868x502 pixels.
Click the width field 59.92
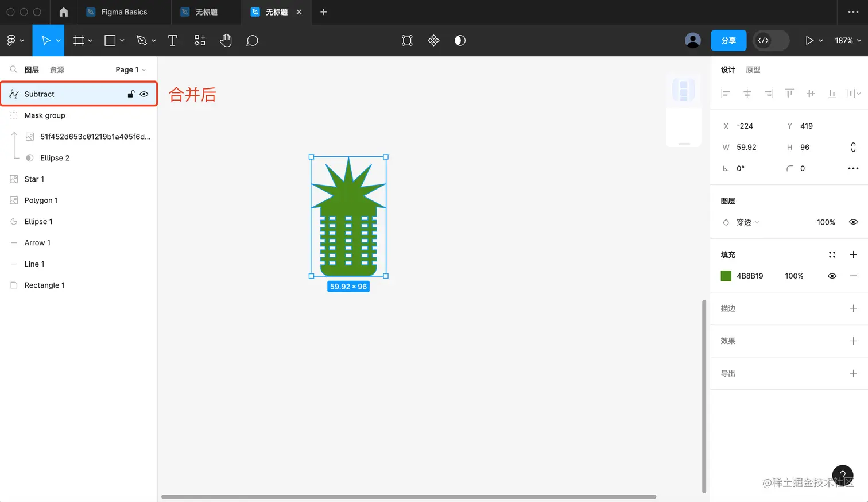point(746,147)
